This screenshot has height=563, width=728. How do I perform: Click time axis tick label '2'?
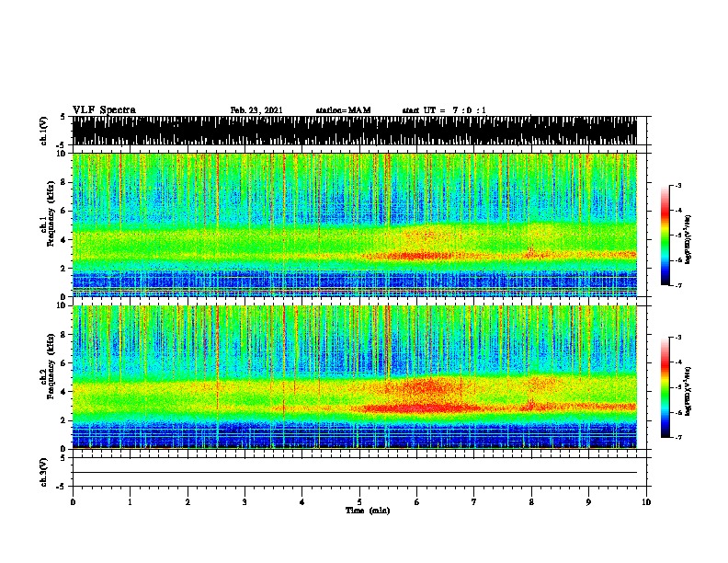[188, 502]
